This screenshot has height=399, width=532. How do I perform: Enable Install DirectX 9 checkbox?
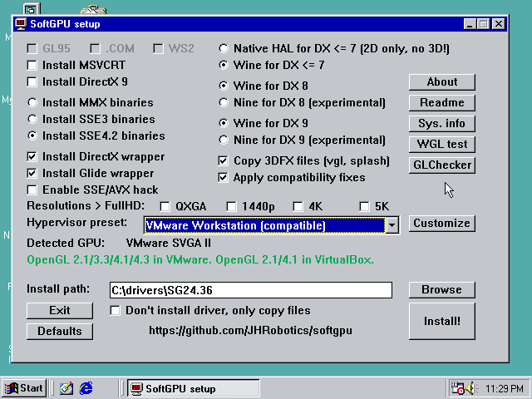32,81
